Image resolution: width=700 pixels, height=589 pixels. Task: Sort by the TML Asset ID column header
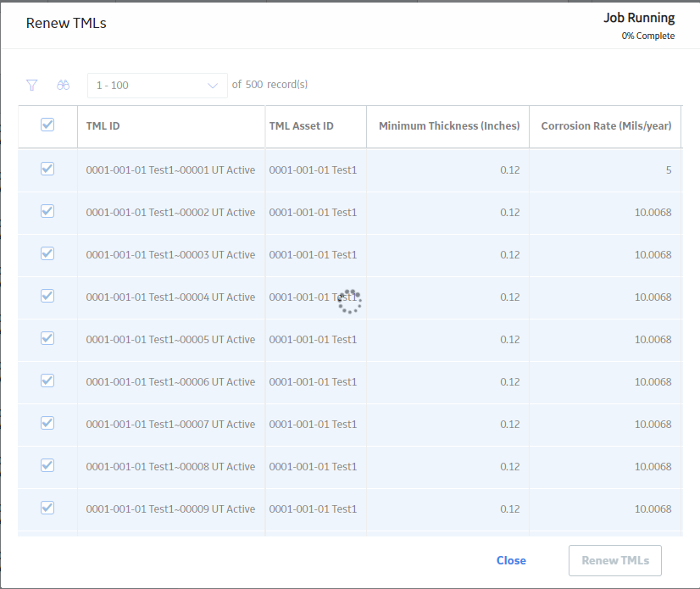click(x=302, y=126)
